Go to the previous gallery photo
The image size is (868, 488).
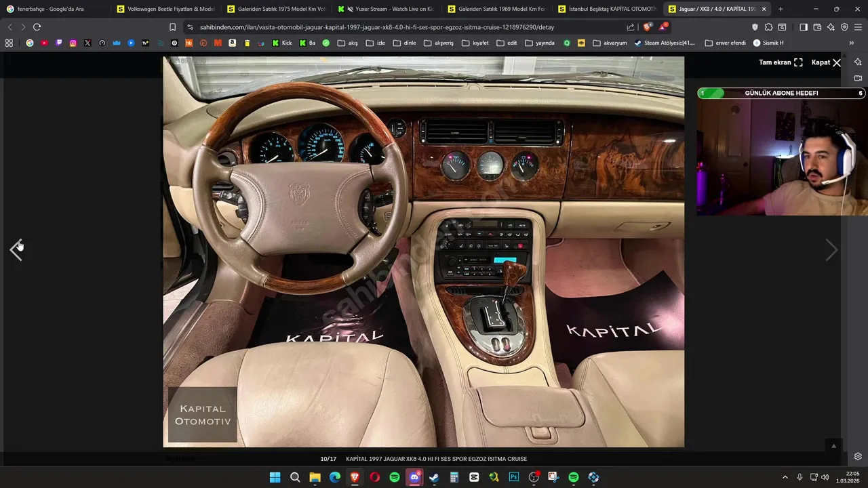click(16, 250)
